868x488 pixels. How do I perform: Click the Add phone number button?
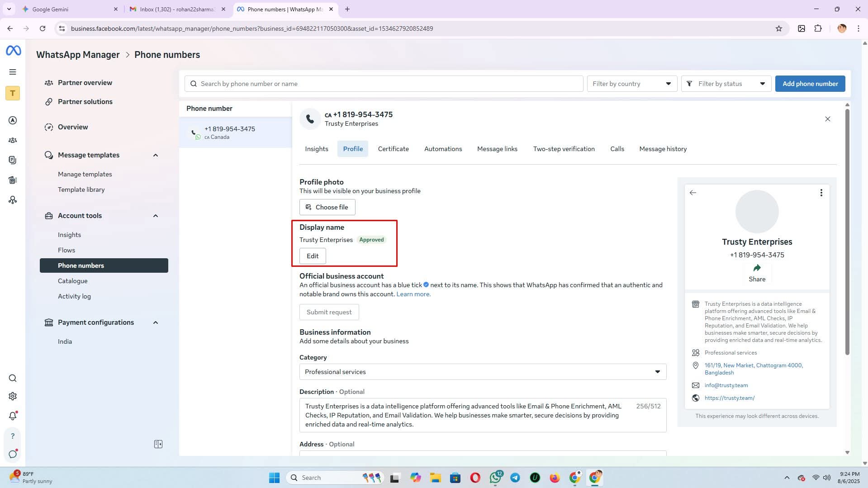[810, 84]
